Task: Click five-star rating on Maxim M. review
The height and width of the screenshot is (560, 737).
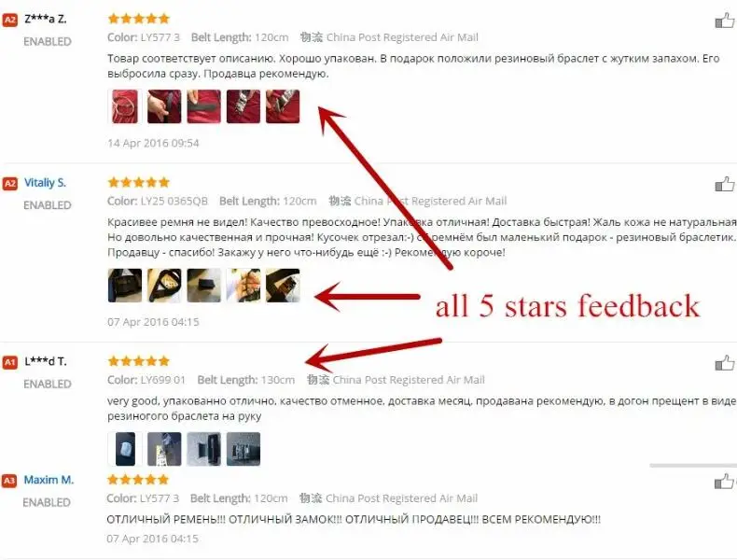Action: (x=138, y=480)
